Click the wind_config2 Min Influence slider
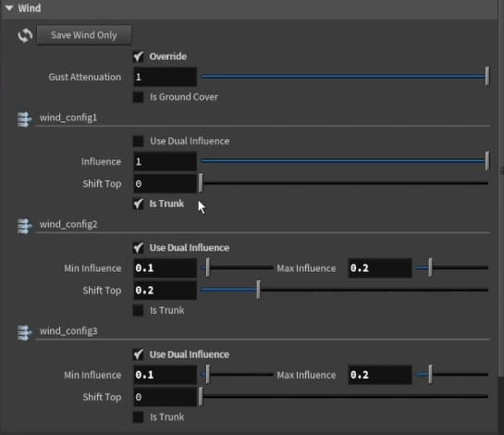The height and width of the screenshot is (435, 504). click(237, 267)
